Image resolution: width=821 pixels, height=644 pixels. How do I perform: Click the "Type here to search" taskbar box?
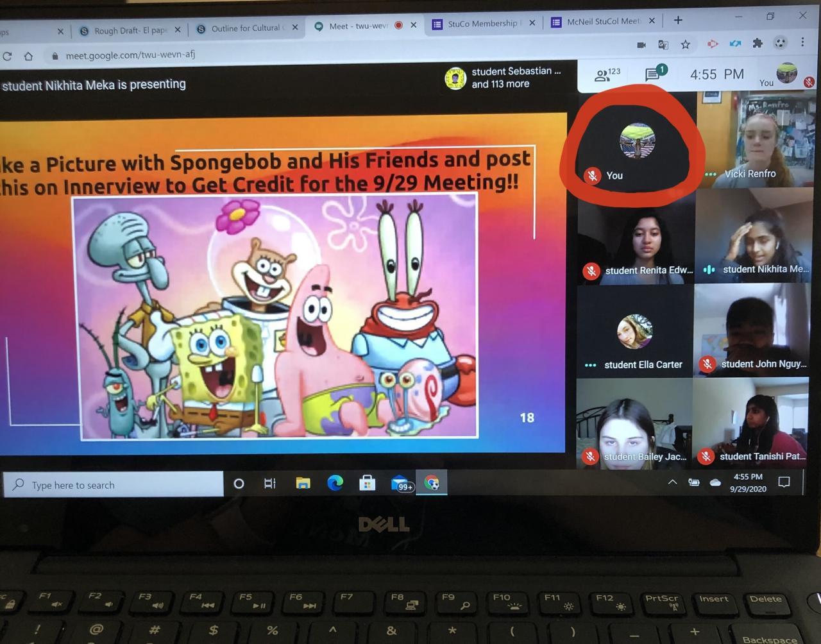point(114,485)
